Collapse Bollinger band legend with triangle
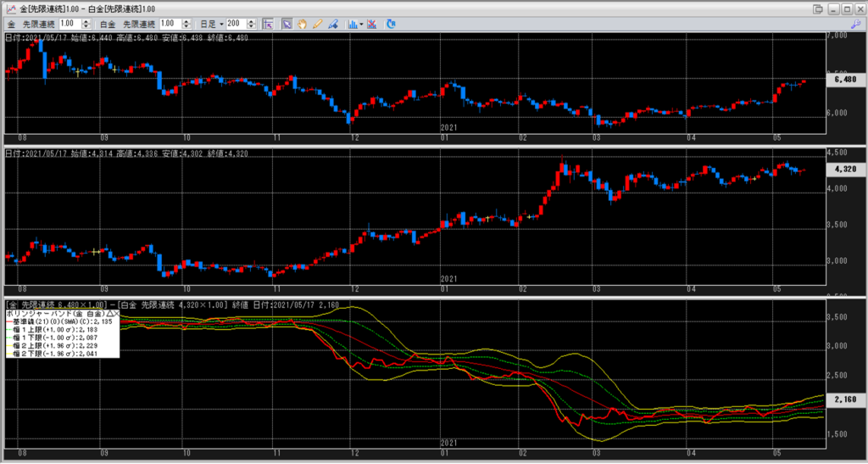 [108, 314]
